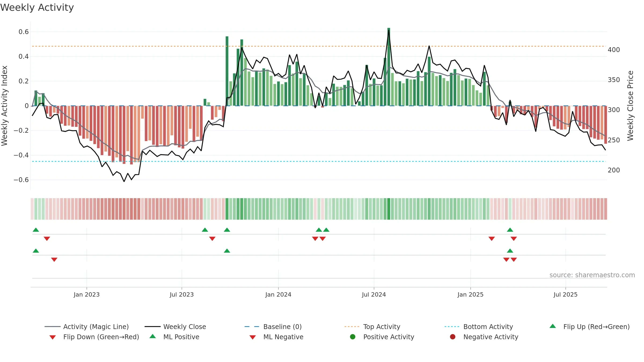Toggle the Flip Up (Red→Green) legend entry
This screenshot has width=644, height=362.
tap(590, 327)
